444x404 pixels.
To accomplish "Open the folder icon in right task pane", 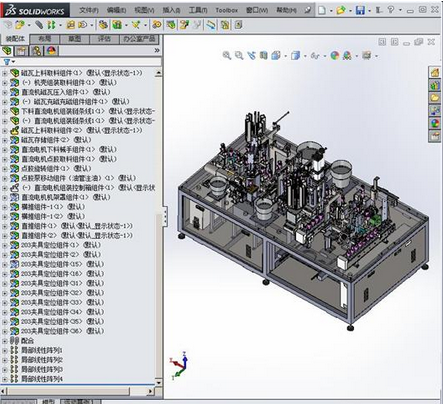I will pos(435,98).
